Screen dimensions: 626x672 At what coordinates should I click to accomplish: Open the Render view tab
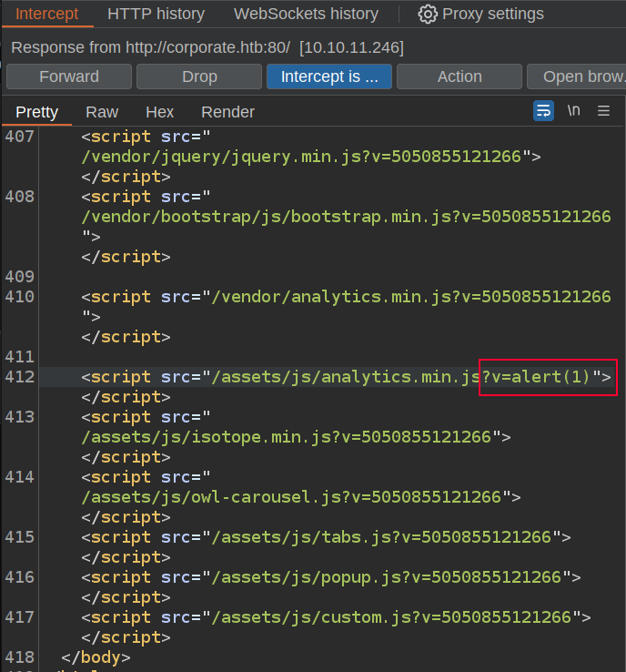tap(227, 112)
